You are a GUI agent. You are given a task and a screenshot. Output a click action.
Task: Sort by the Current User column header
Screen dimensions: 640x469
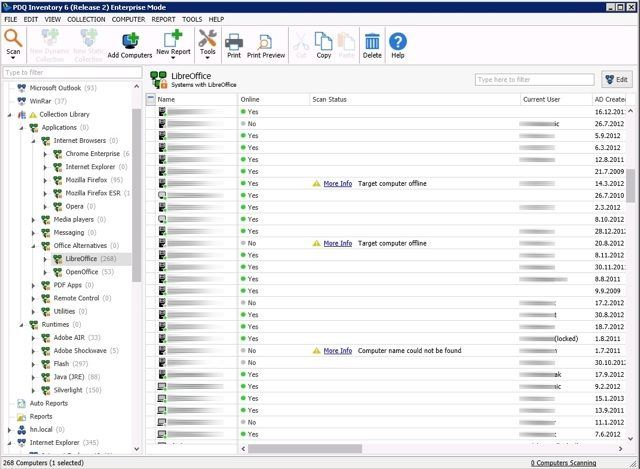tap(556, 99)
